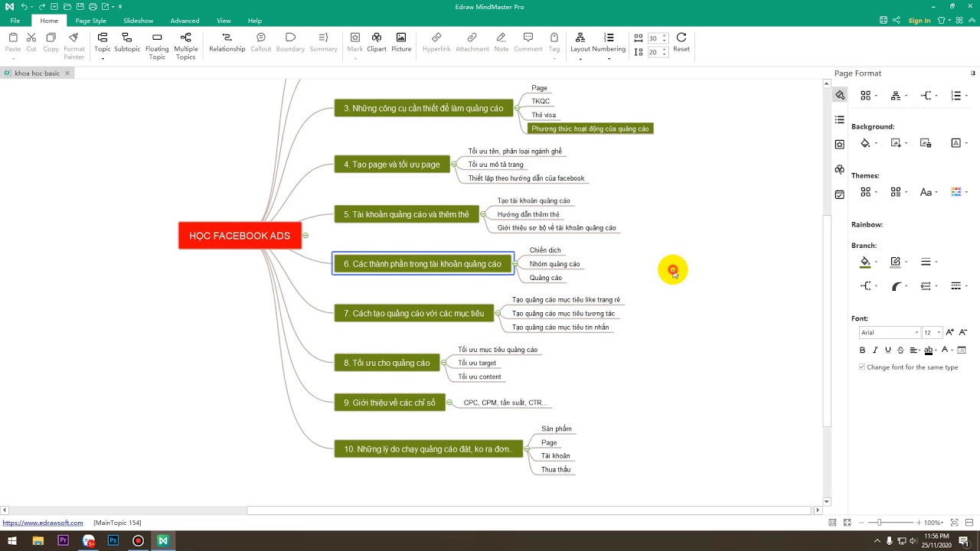
Task: Insert a Picture
Action: (x=401, y=42)
